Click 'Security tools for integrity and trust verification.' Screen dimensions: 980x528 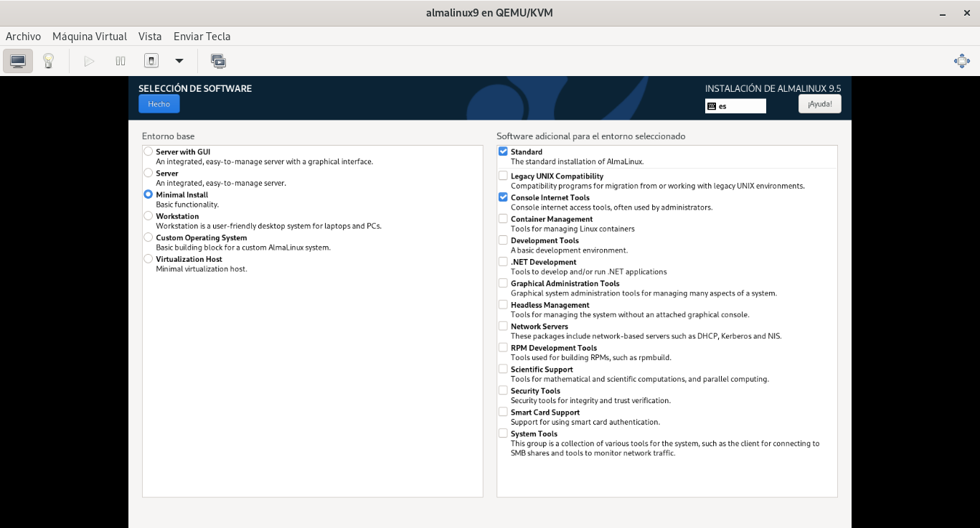tap(590, 400)
